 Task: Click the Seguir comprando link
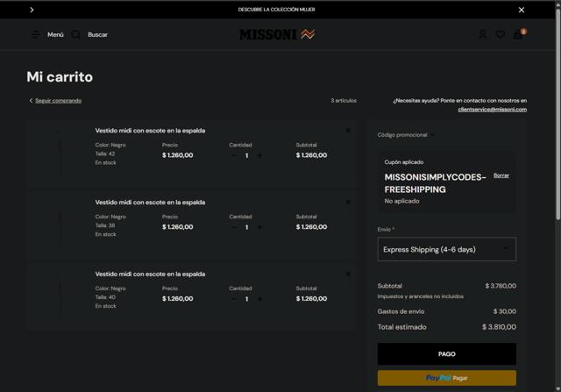click(58, 101)
